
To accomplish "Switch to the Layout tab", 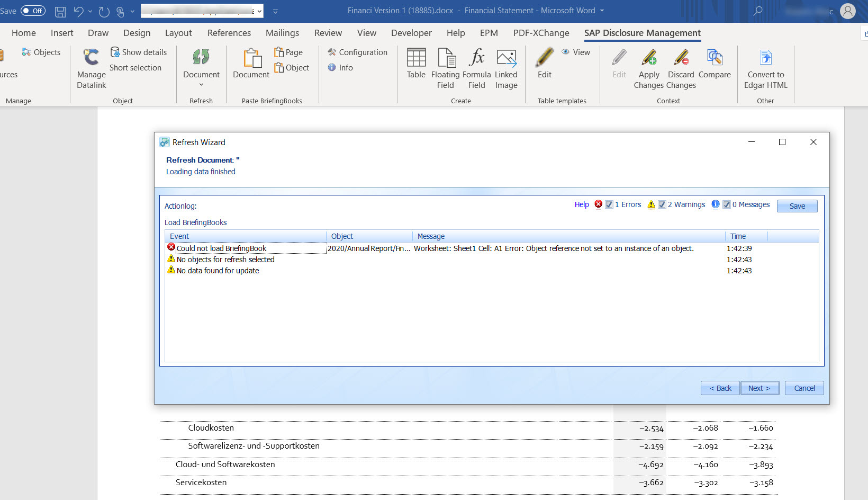I will [178, 33].
